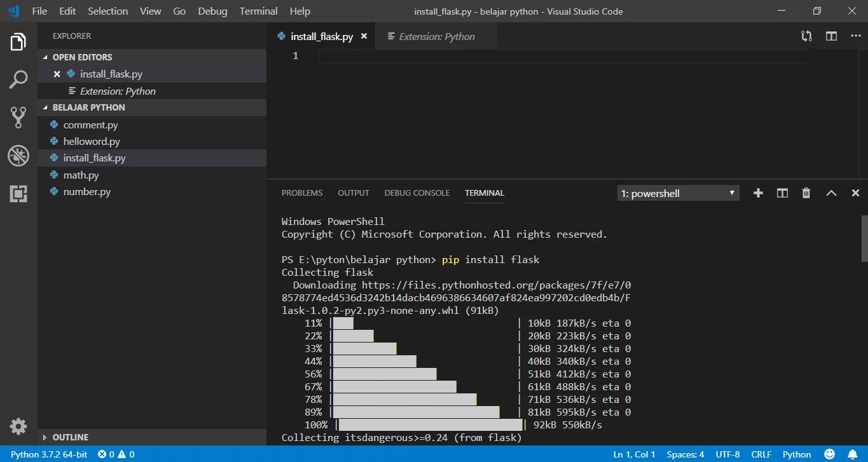Click the errors count in status bar
868x462 pixels.
(105, 454)
